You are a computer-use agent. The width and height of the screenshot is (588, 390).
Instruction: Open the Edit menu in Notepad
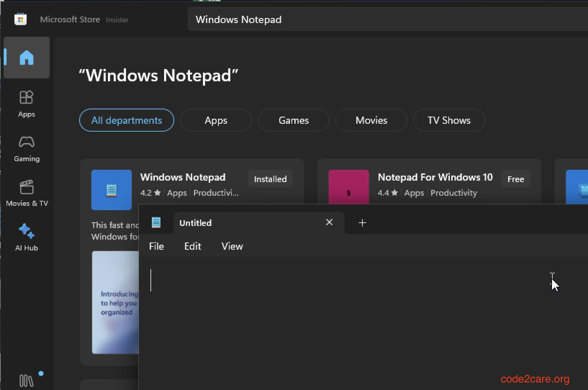[x=193, y=246]
